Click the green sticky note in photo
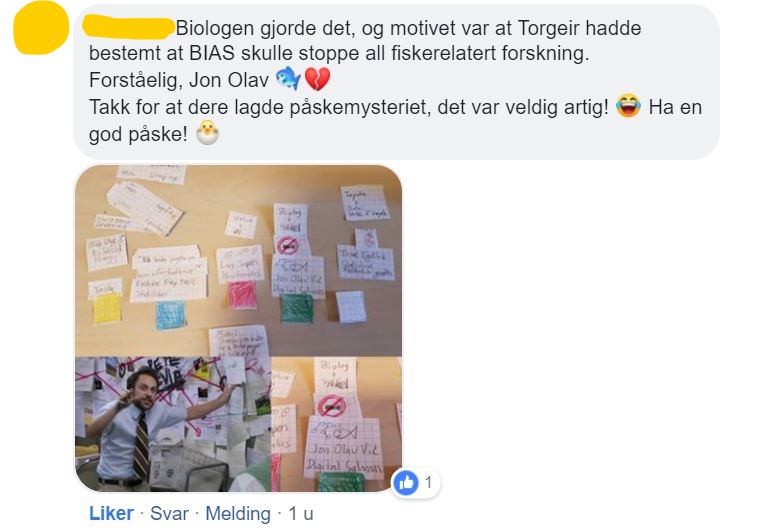768x532 pixels. click(297, 309)
